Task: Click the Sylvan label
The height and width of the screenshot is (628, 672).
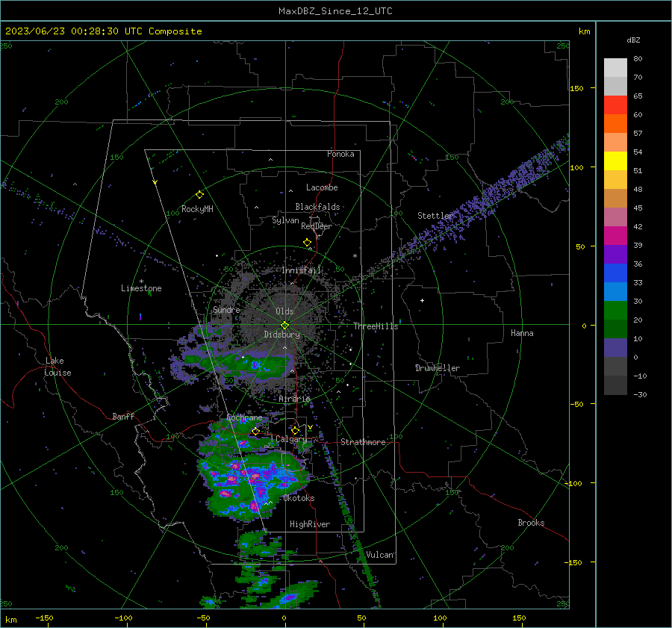Action: tap(285, 220)
